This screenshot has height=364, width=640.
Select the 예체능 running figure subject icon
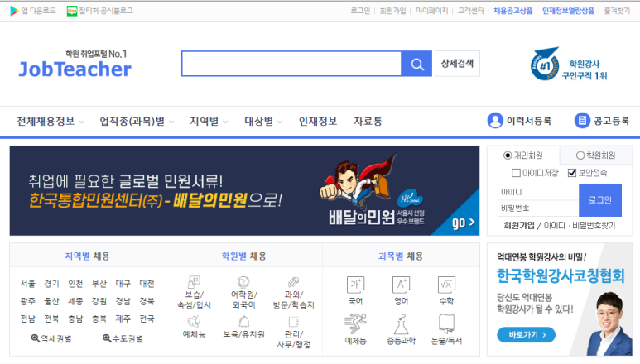tap(355, 324)
